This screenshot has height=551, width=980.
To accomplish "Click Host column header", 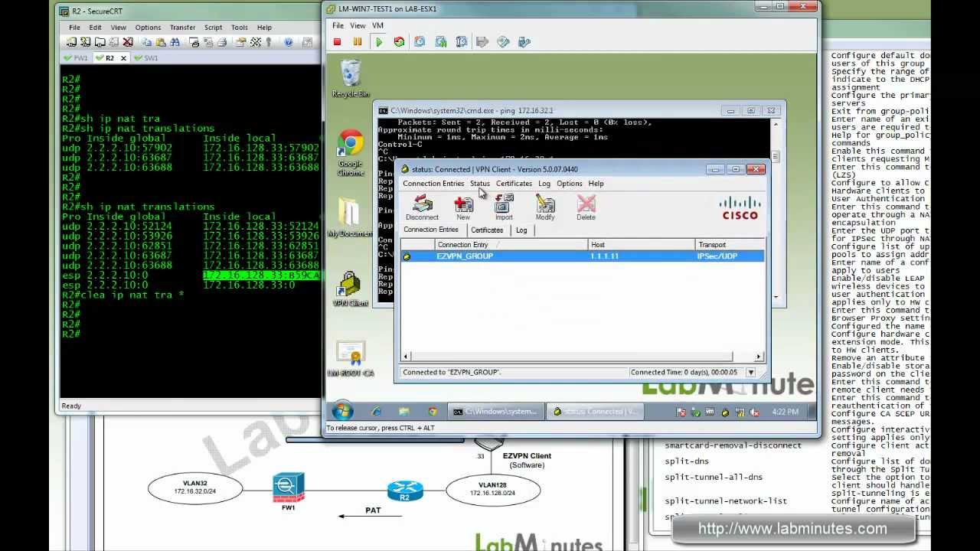I will click(640, 245).
